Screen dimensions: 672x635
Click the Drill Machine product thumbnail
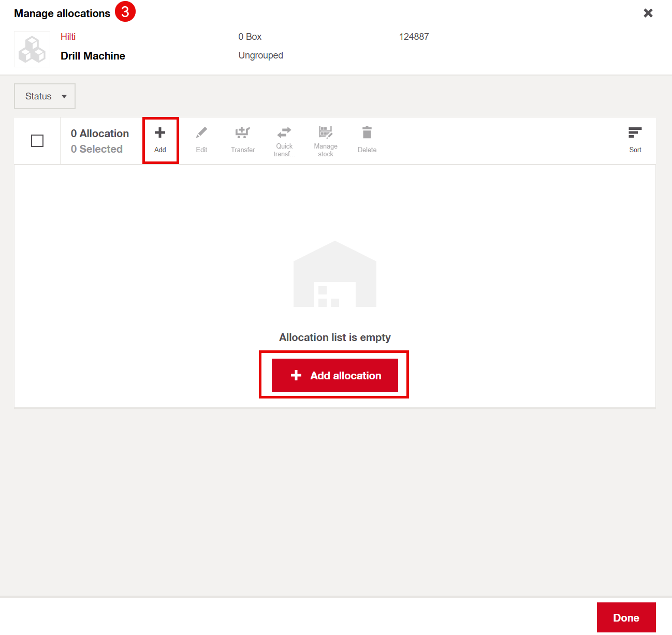point(32,49)
